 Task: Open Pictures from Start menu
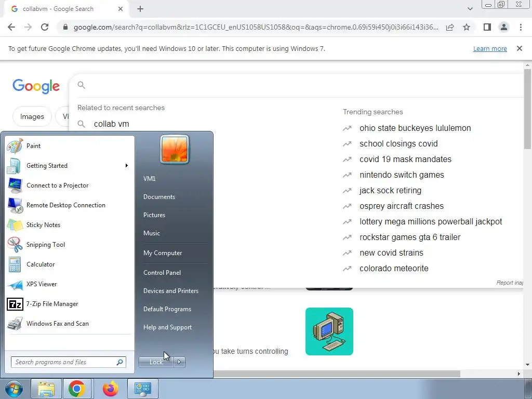pyautogui.click(x=154, y=215)
